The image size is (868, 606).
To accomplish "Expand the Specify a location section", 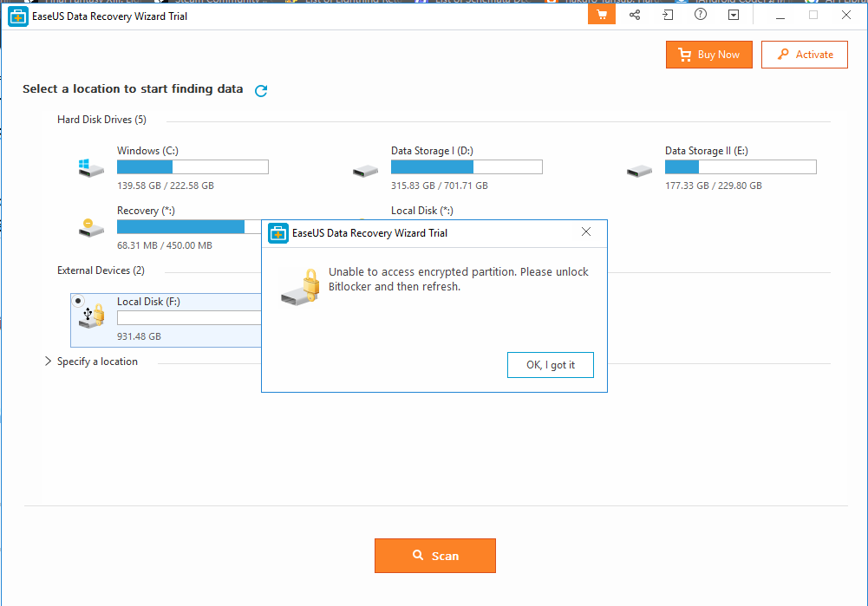I will click(49, 362).
